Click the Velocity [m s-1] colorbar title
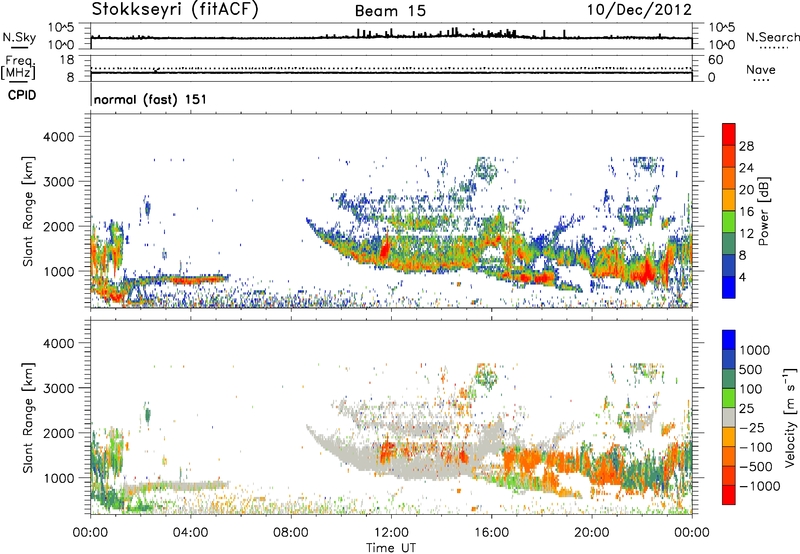 tap(790, 417)
